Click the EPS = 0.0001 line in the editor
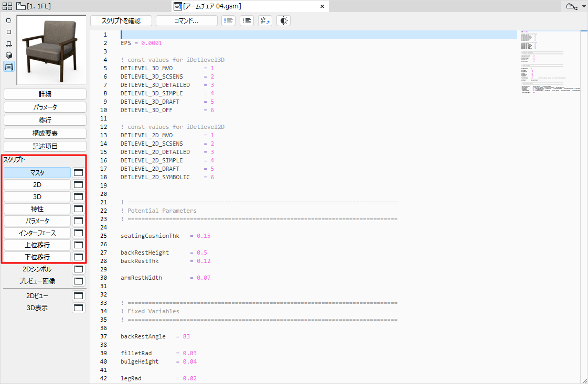 click(147, 43)
